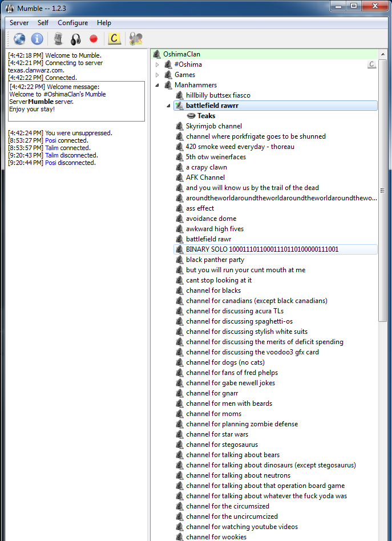Select the AFK Channel
This screenshot has width=392, height=541.
pyautogui.click(x=205, y=177)
